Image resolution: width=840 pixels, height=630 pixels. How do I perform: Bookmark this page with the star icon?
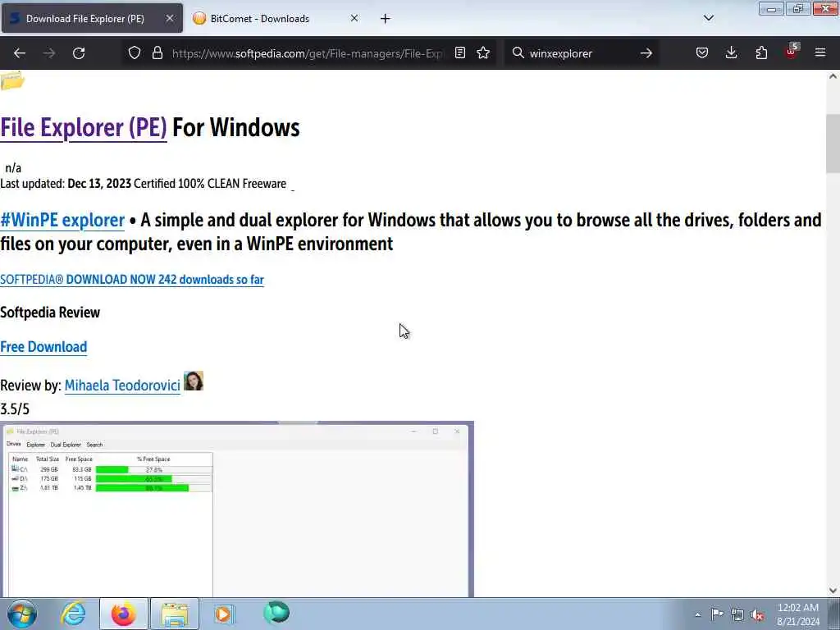tap(483, 53)
